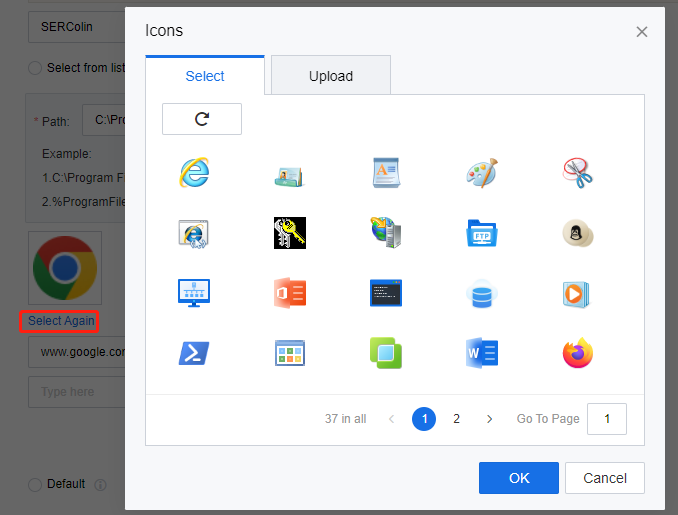Choose the FTP folder icon
Viewport: 678px width, 515px height.
(x=482, y=233)
